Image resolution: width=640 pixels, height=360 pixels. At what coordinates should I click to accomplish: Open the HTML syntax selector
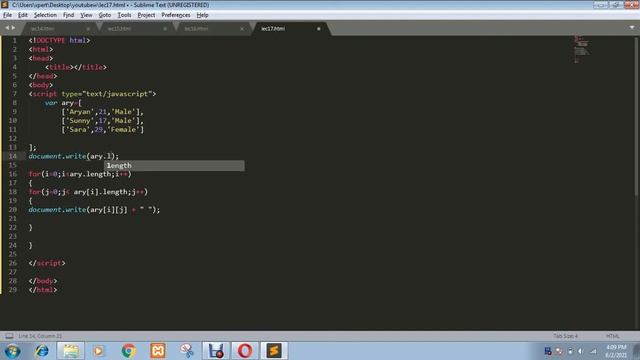click(612, 336)
